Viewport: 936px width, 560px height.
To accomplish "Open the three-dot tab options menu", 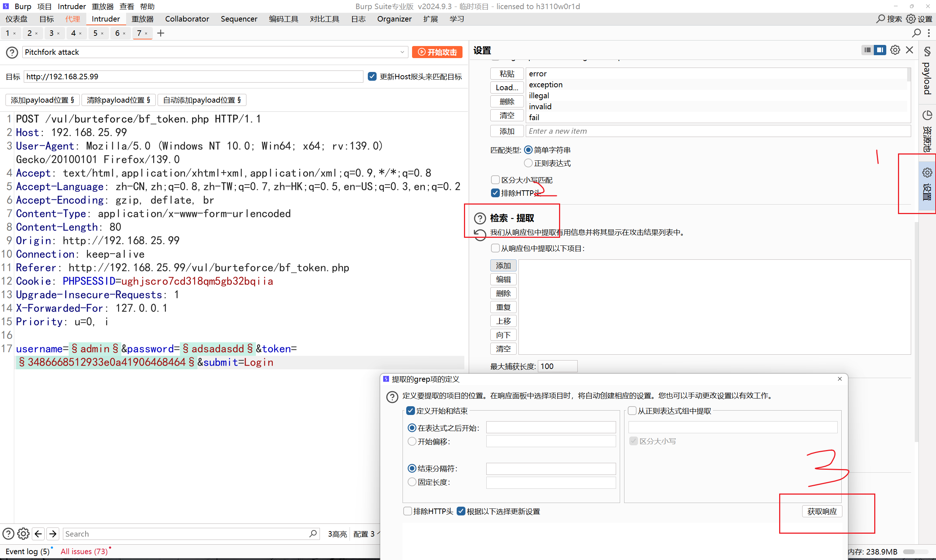I will click(929, 33).
